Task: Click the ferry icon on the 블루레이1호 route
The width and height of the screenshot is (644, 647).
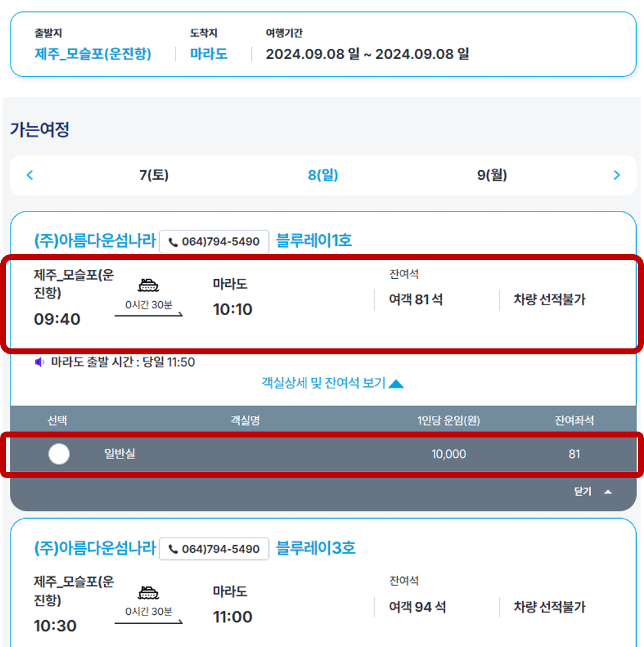Action: [149, 284]
